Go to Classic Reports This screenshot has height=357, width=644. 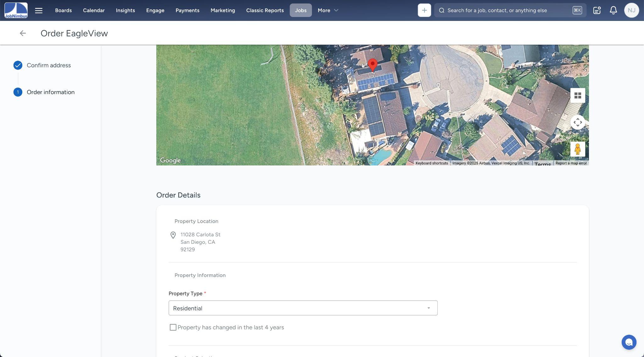point(265,10)
